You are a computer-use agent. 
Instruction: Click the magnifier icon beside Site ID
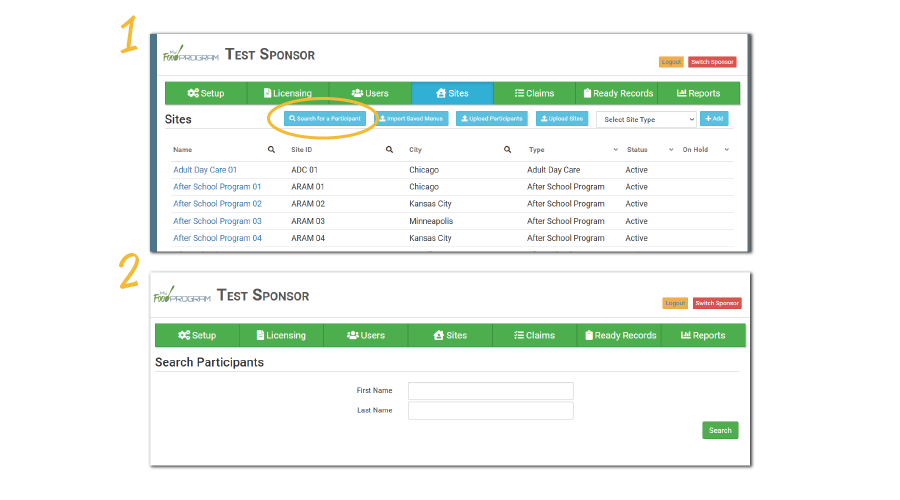[x=389, y=150]
